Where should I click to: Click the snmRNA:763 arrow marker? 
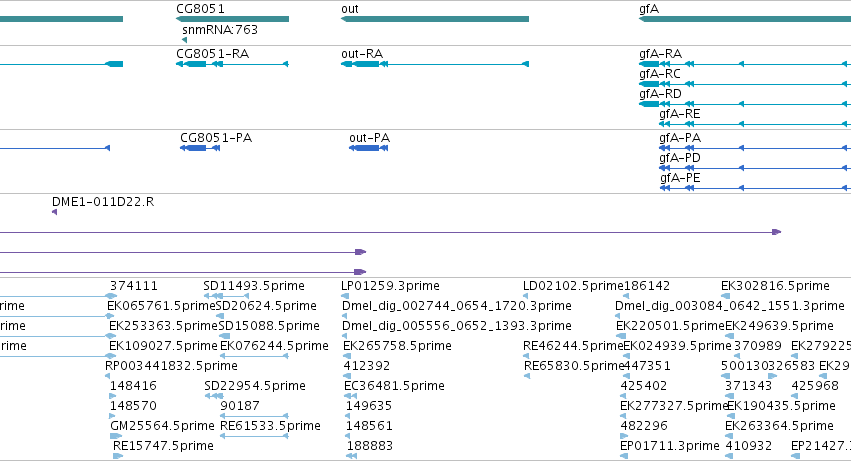185,40
